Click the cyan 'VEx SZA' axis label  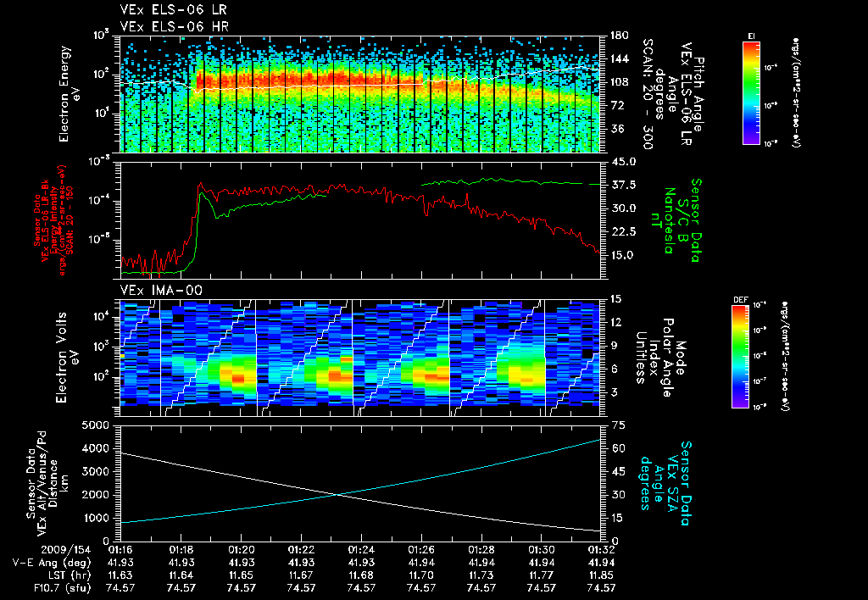click(673, 483)
